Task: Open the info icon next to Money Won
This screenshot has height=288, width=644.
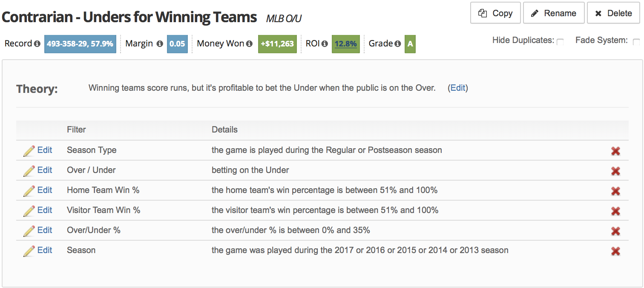Action: [249, 44]
